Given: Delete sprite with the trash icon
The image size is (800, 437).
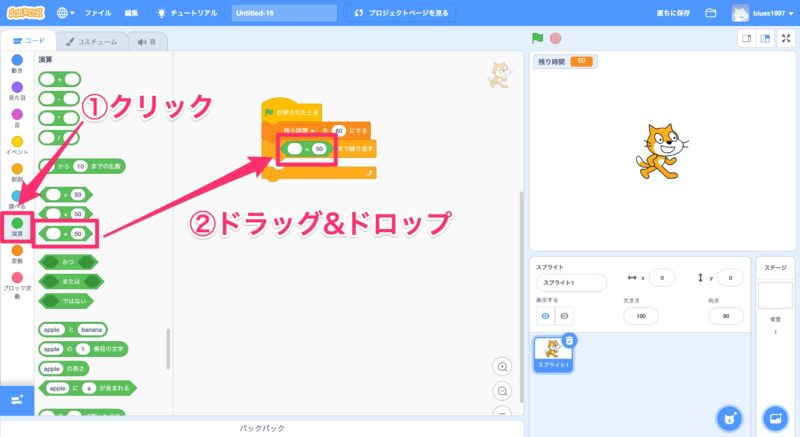Looking at the screenshot, I should pyautogui.click(x=569, y=341).
